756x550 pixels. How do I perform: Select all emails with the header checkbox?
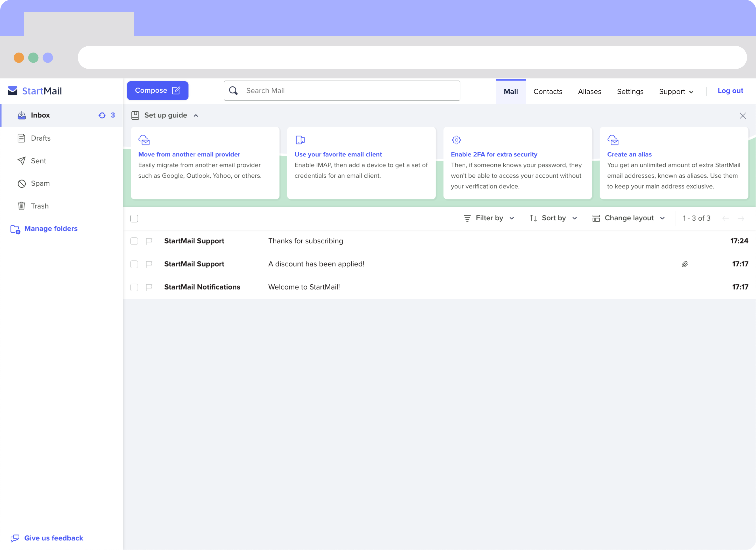click(x=134, y=218)
